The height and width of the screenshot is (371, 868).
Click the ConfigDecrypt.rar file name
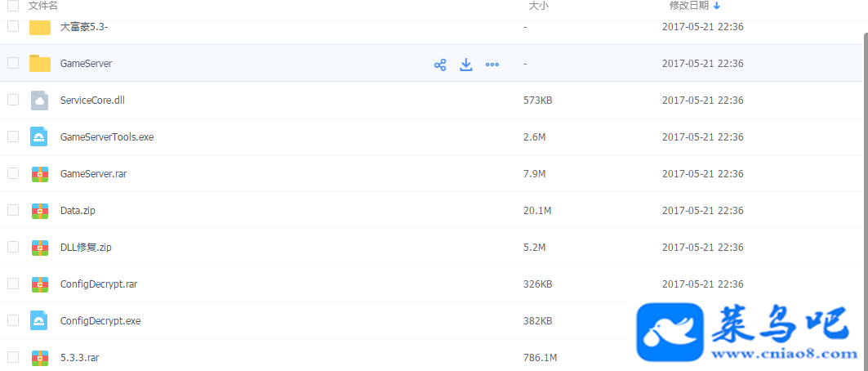99,284
